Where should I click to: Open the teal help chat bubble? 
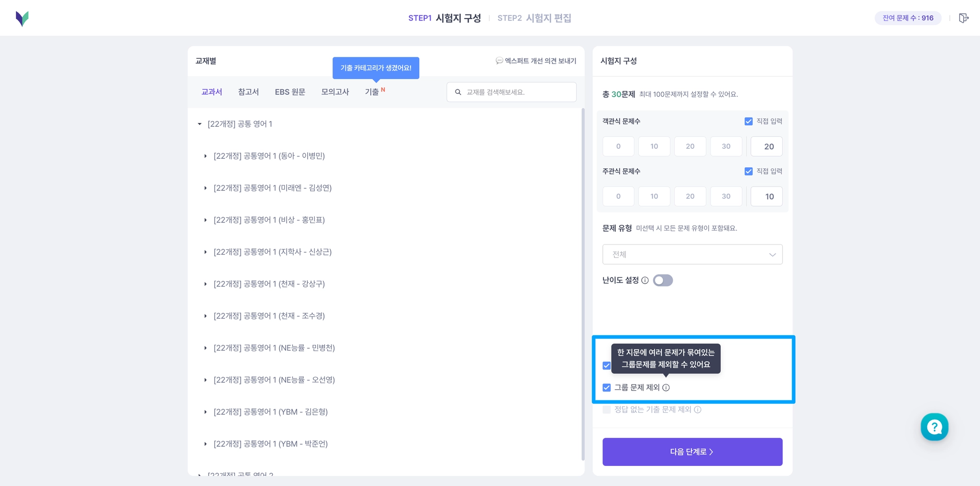(x=935, y=427)
